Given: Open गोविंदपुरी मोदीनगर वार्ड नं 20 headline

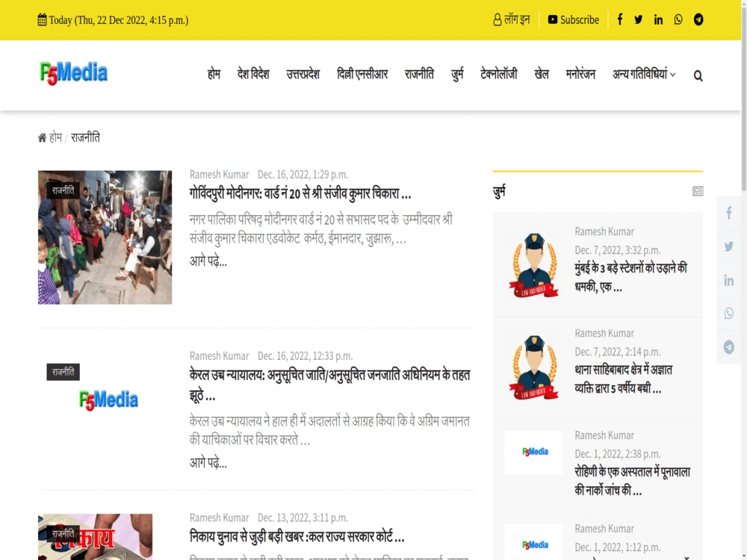Looking at the screenshot, I should [x=300, y=194].
